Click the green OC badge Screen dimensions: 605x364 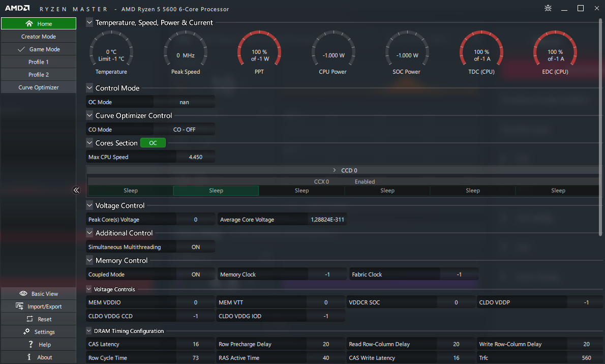pos(153,143)
